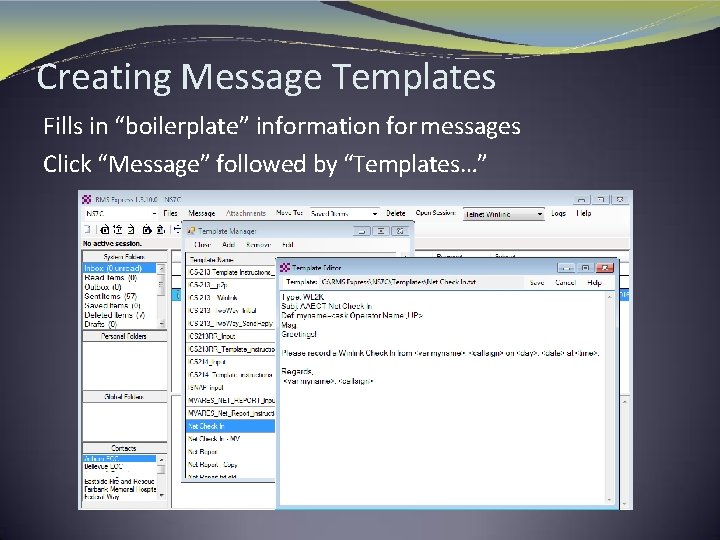Open the Files menu
This screenshot has width=720, height=540.
pos(170,213)
